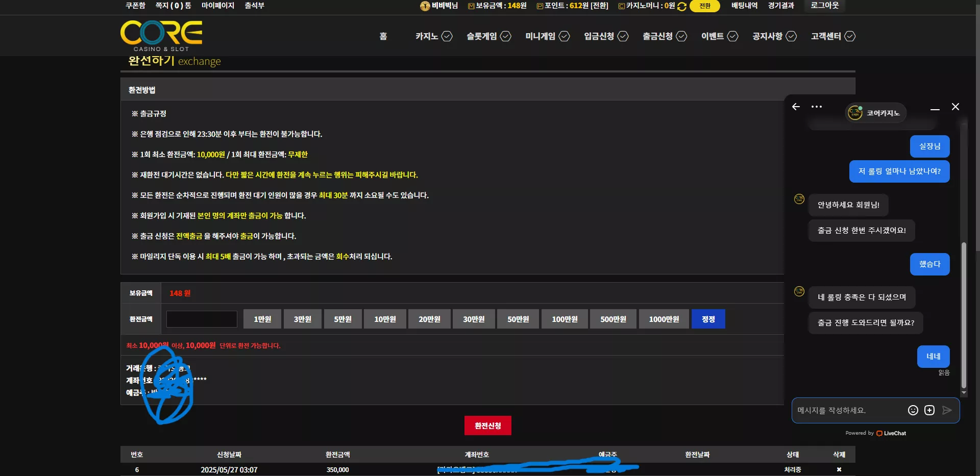Click the 보유금액 money icon
This screenshot has width=980, height=476.
point(471,6)
